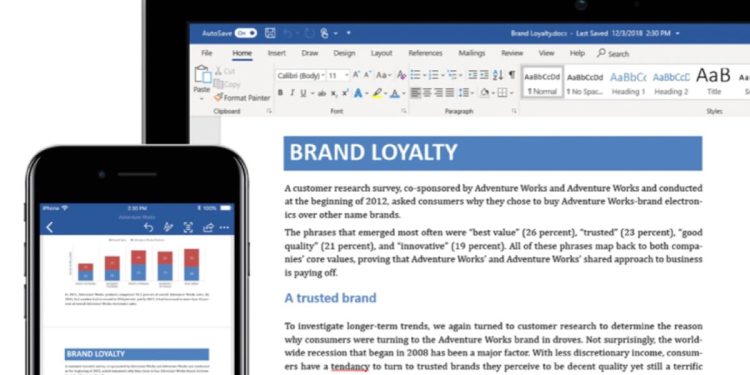The height and width of the screenshot is (375, 750).
Task: Open Paragraph dialog launcher
Action: point(514,111)
